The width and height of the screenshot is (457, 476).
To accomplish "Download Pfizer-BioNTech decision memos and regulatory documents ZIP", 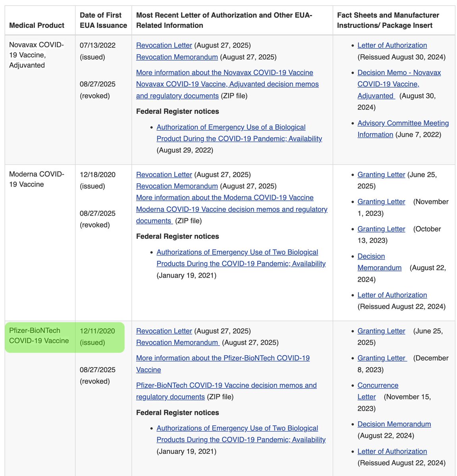I will pos(226,391).
